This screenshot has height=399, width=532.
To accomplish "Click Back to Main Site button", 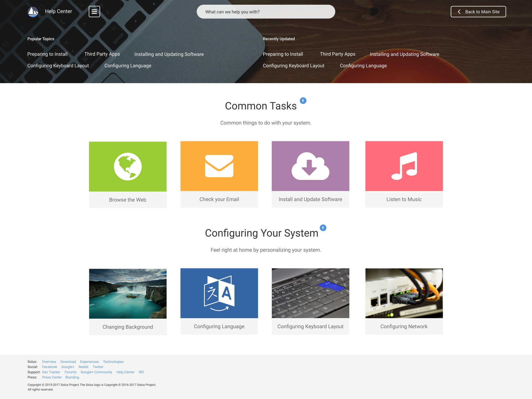I will [x=478, y=12].
